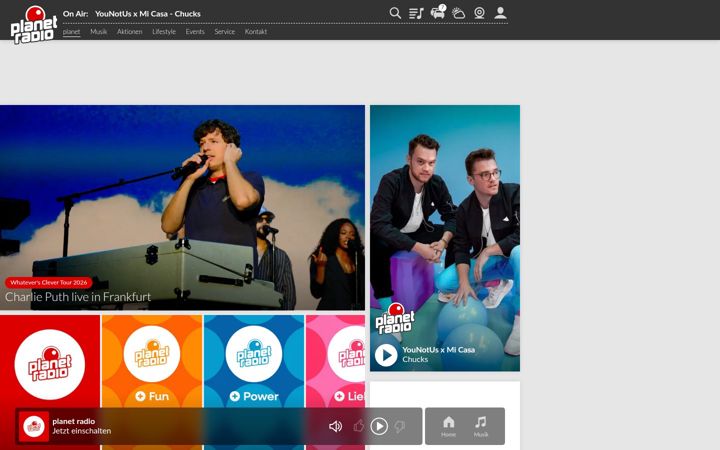The width and height of the screenshot is (720, 450).
Task: Click the Whatever's Clever Tour 2026 tag
Action: pyautogui.click(x=49, y=282)
